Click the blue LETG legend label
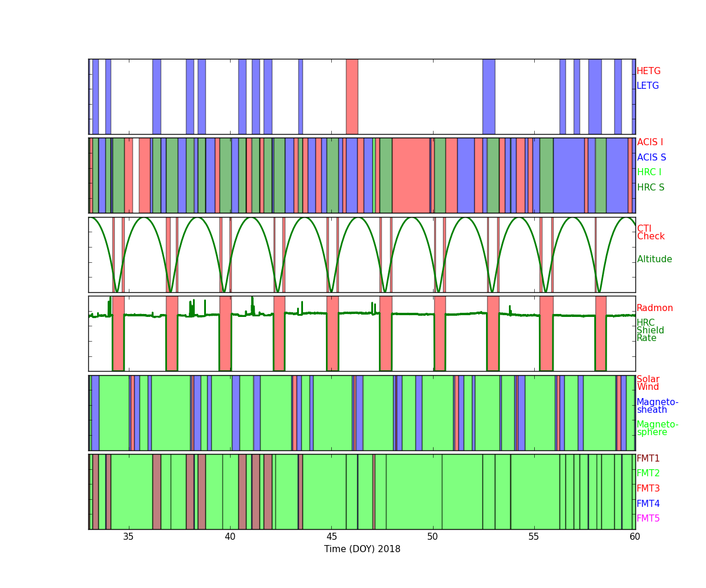The height and width of the screenshot is (588, 706). pyautogui.click(x=647, y=86)
